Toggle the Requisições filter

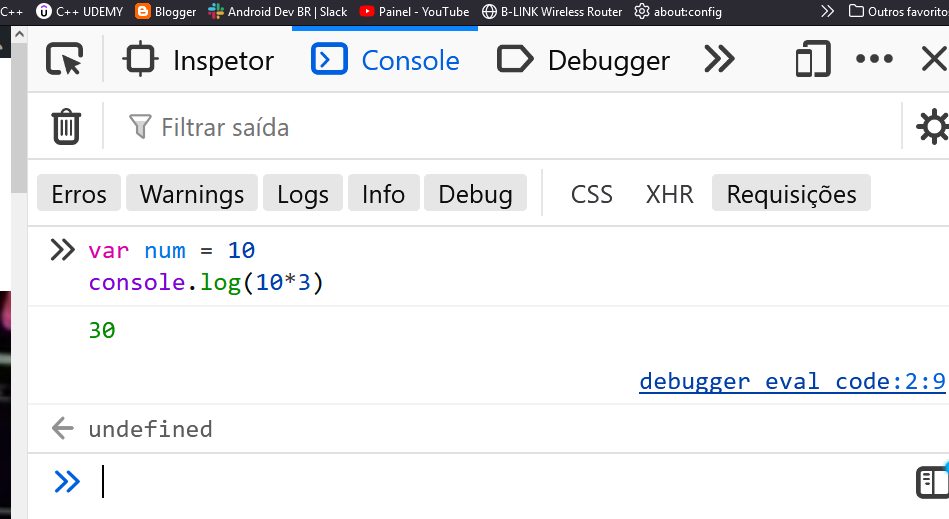tap(791, 193)
